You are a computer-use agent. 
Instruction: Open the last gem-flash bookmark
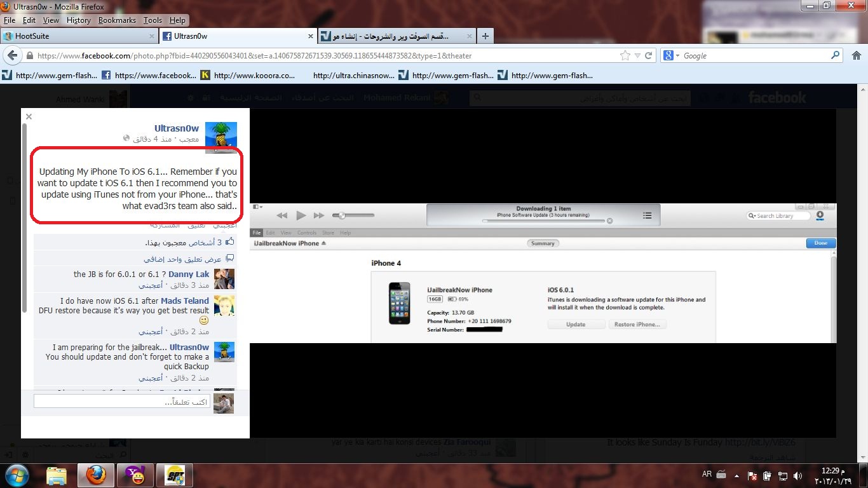coord(545,75)
